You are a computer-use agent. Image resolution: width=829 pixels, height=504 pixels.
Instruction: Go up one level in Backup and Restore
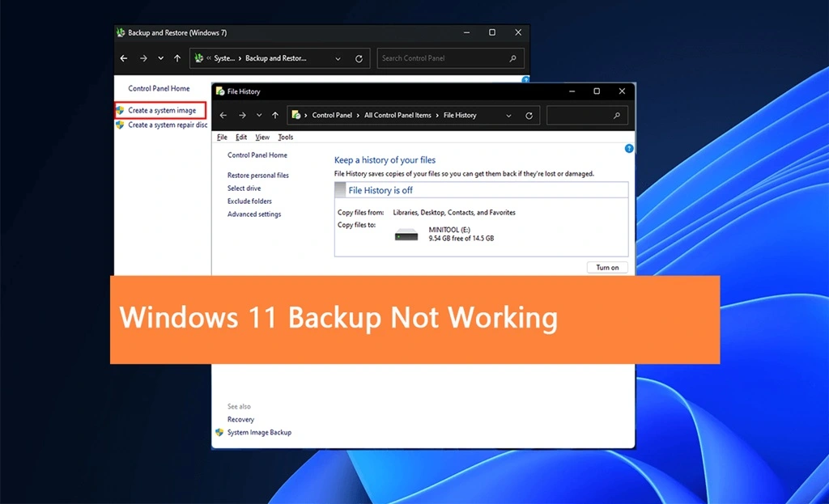177,58
